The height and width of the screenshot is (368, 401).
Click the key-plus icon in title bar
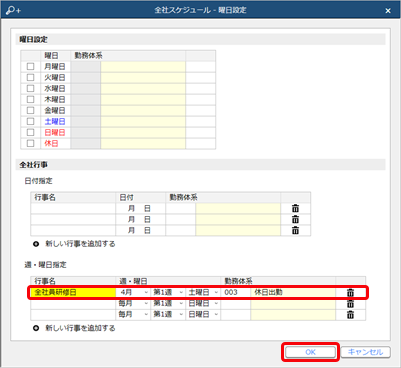pos(13,10)
